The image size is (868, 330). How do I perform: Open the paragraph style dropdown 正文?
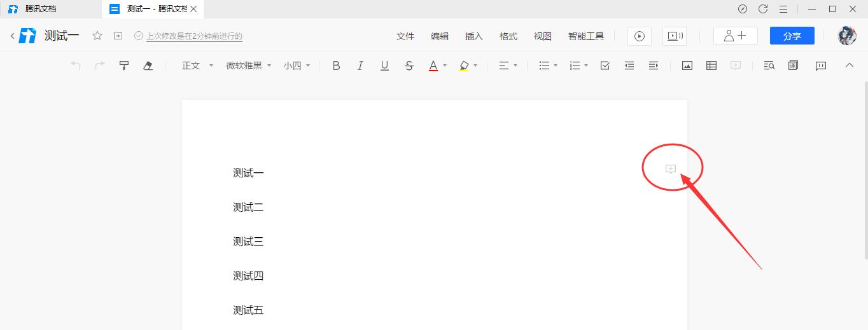(197, 65)
